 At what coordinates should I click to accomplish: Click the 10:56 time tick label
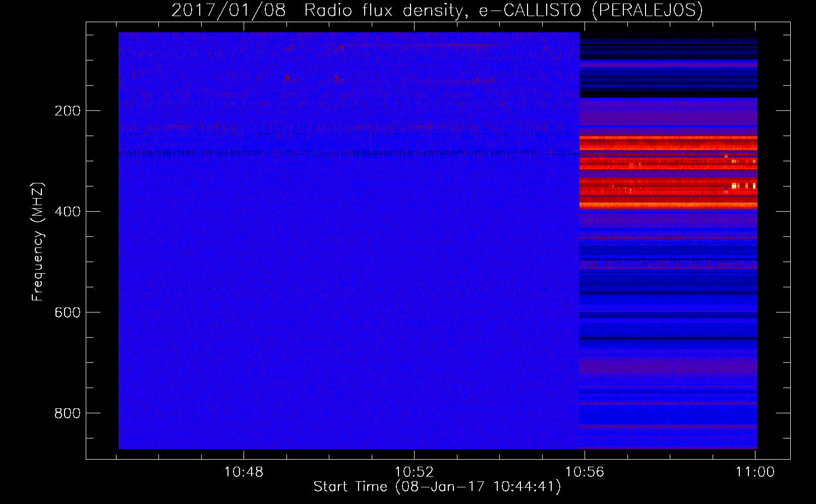(585, 472)
